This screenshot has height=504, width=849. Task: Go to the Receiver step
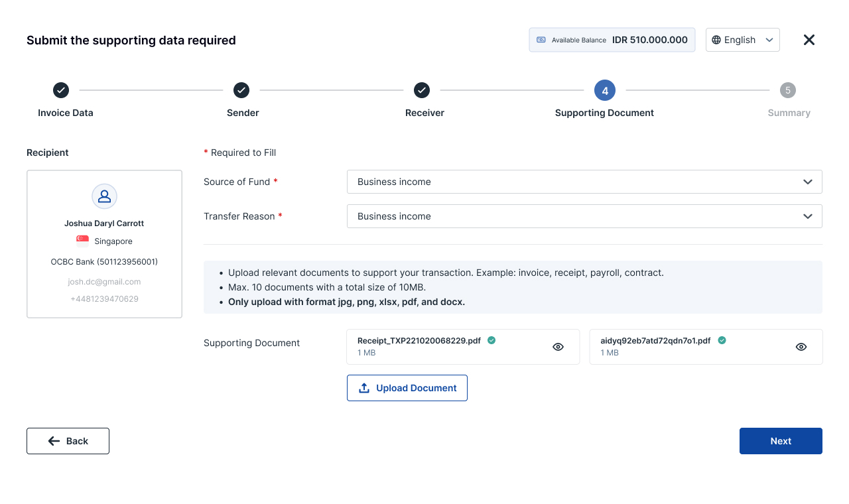[x=422, y=90]
